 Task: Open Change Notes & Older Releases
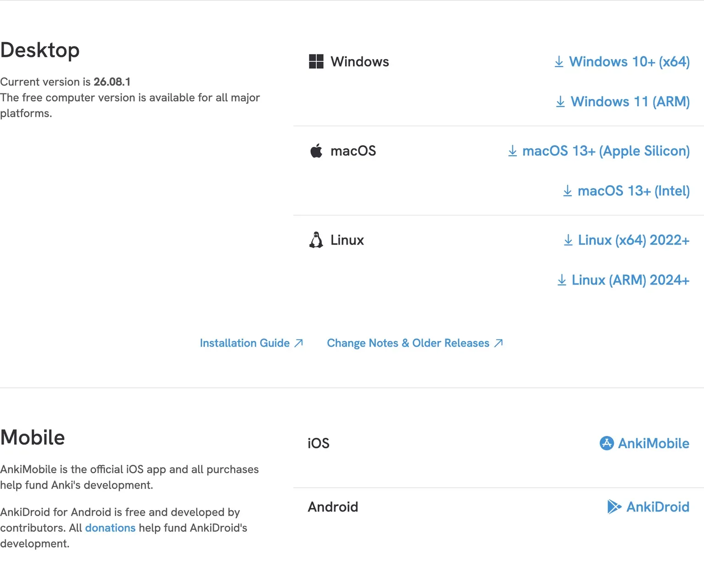[x=415, y=343]
